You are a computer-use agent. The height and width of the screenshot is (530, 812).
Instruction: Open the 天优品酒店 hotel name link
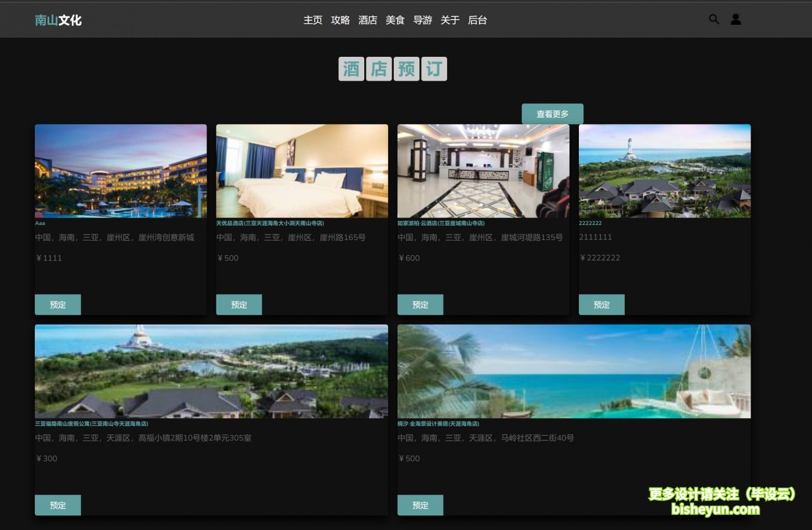click(x=270, y=223)
